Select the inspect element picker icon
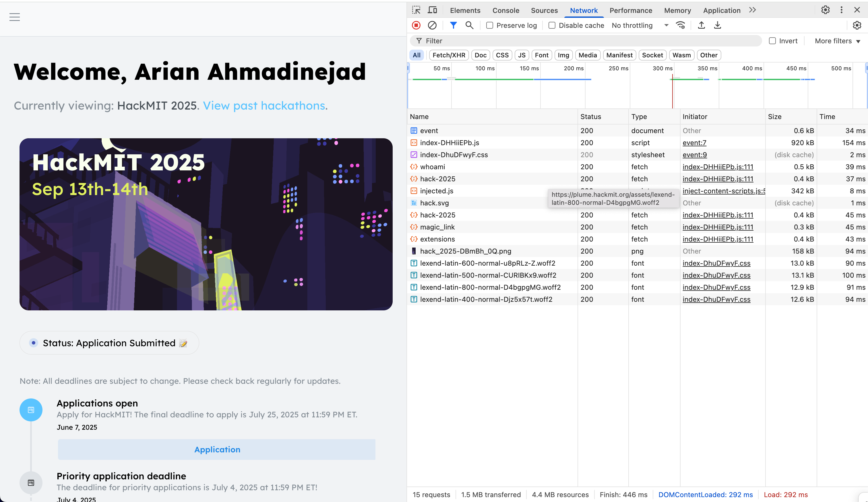This screenshot has height=502, width=868. (x=416, y=10)
